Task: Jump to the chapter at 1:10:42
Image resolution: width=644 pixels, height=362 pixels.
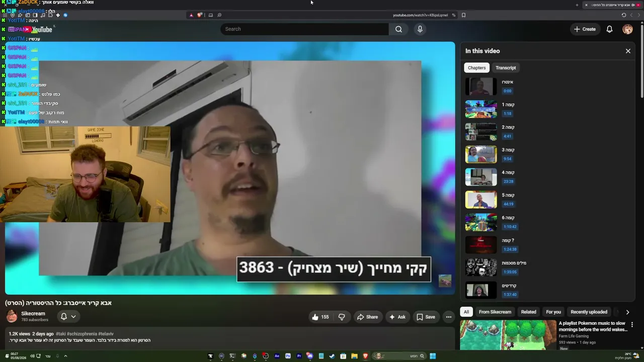Action: pyautogui.click(x=510, y=227)
